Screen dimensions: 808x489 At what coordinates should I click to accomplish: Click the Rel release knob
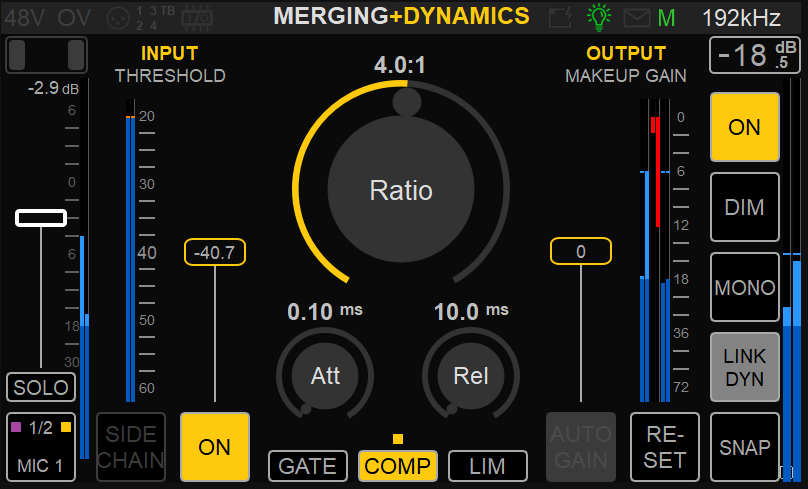471,376
